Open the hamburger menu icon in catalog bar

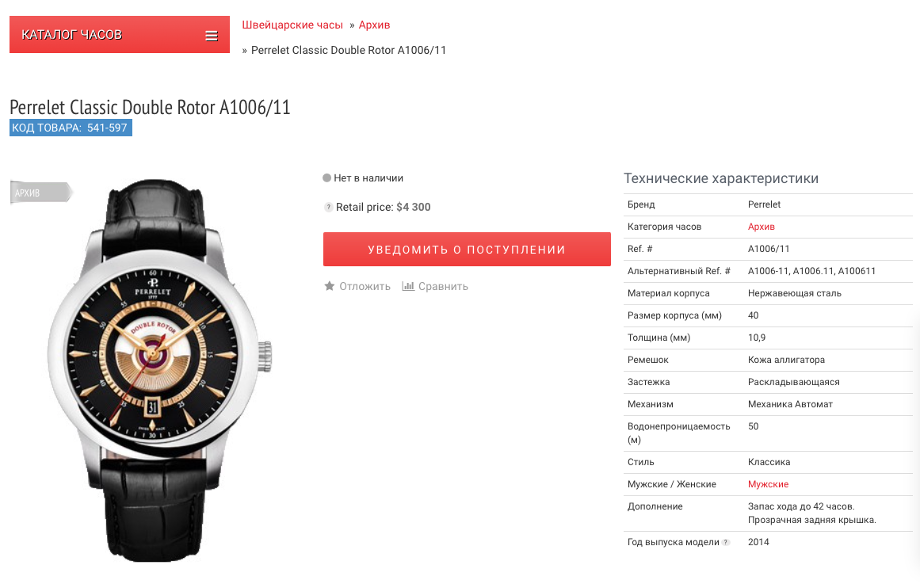(212, 36)
